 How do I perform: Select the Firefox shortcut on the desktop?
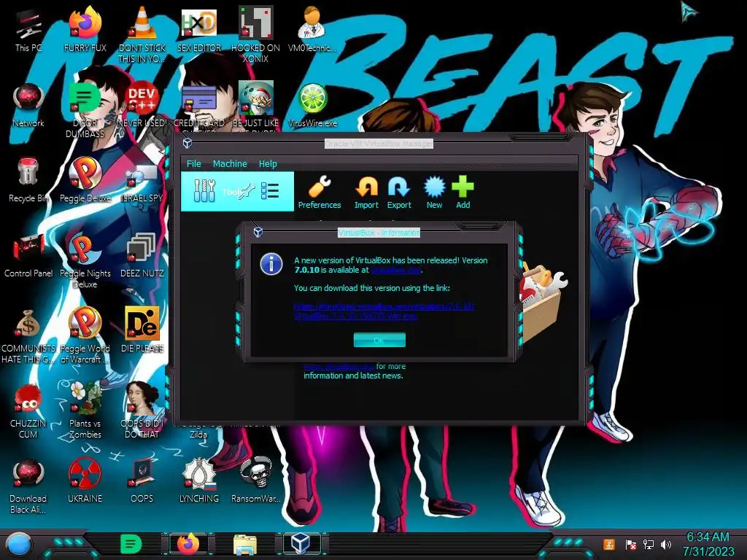click(85, 29)
